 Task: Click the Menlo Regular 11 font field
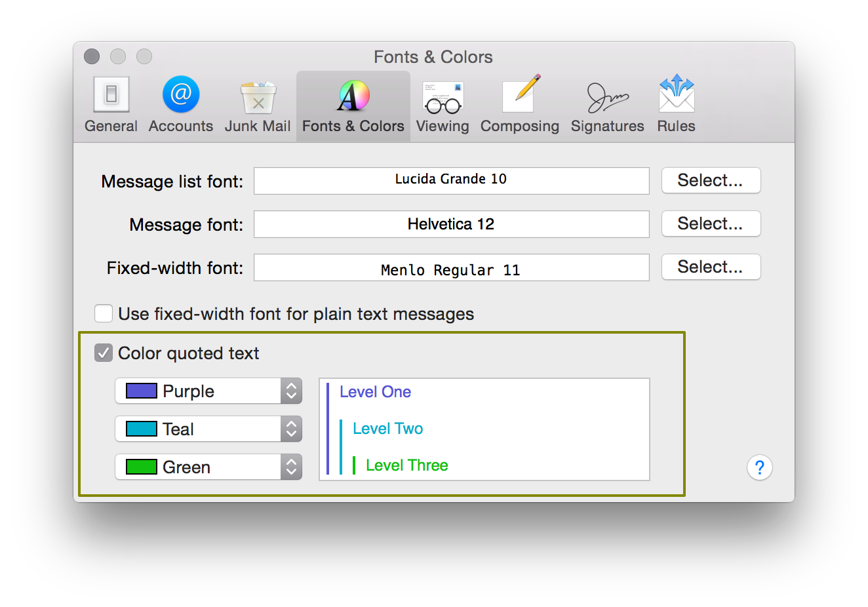[x=452, y=267]
